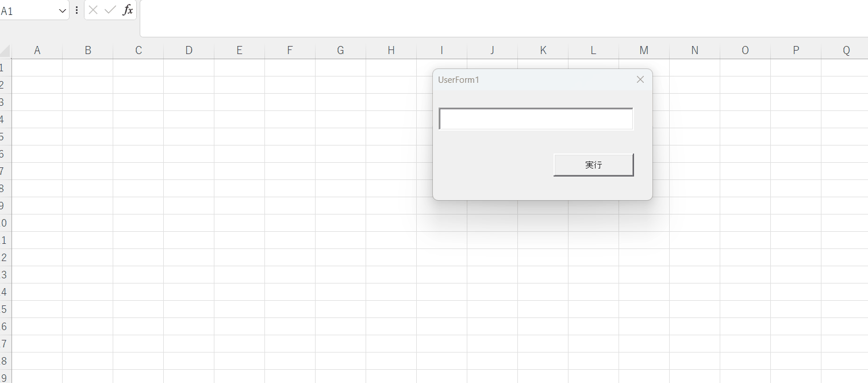This screenshot has width=868, height=383.
Task: Select column D header
Action: point(189,50)
